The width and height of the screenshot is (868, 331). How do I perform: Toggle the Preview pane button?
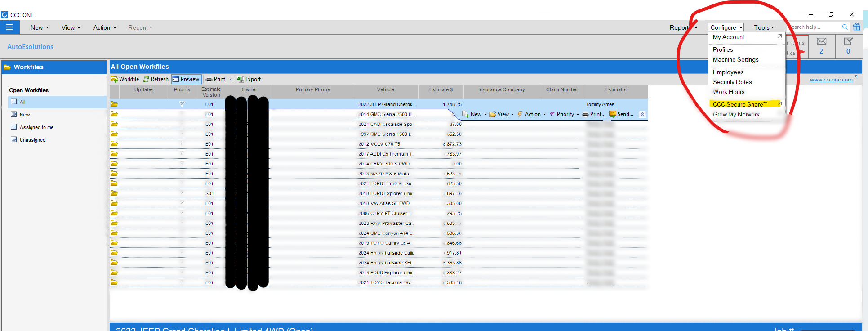[186, 79]
